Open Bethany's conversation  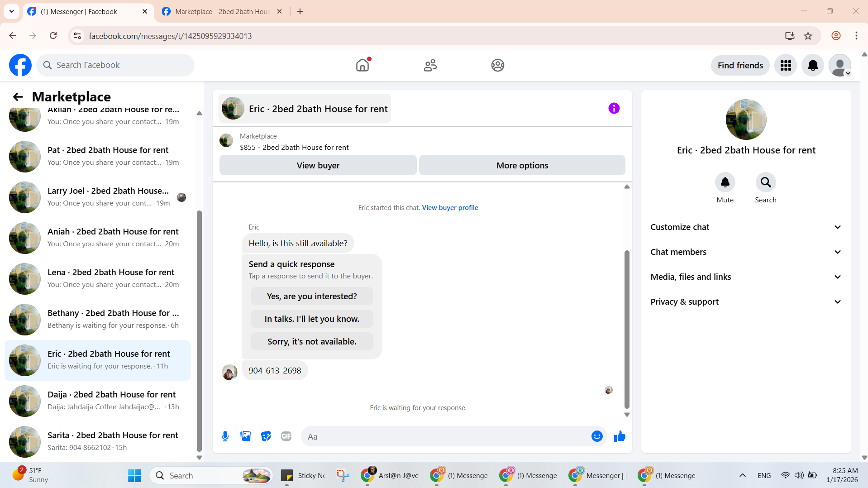point(97,320)
